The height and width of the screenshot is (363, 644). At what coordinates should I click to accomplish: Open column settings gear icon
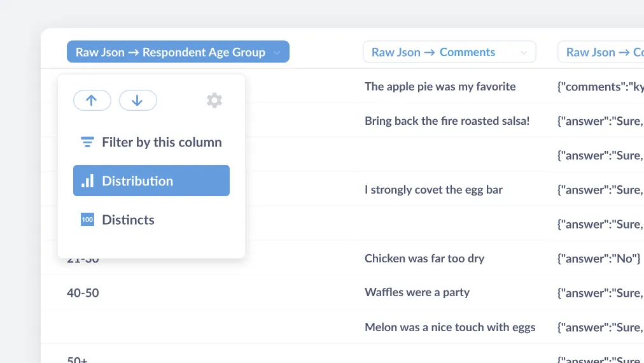[x=214, y=101]
